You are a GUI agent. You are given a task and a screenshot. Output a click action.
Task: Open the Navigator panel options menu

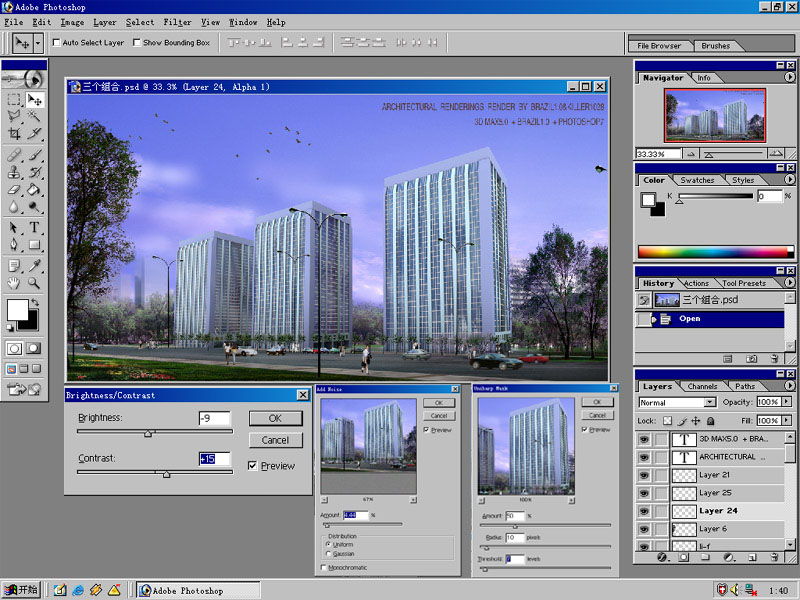(x=789, y=77)
